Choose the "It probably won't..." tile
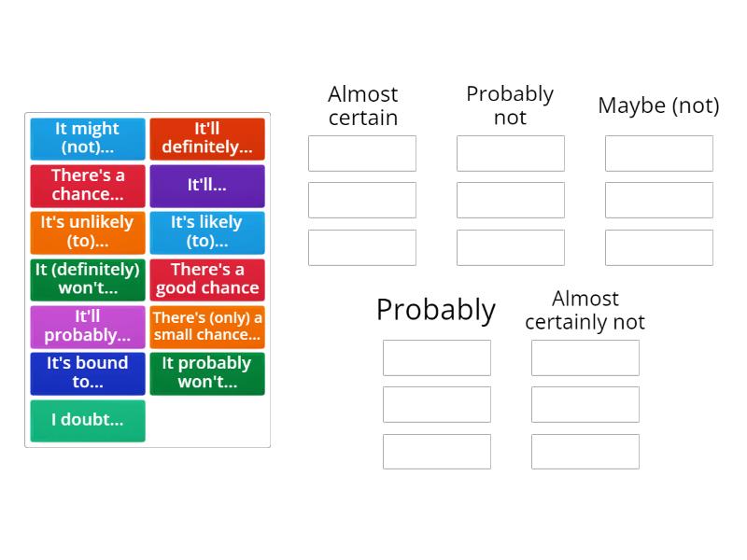The image size is (747, 560). [x=207, y=373]
